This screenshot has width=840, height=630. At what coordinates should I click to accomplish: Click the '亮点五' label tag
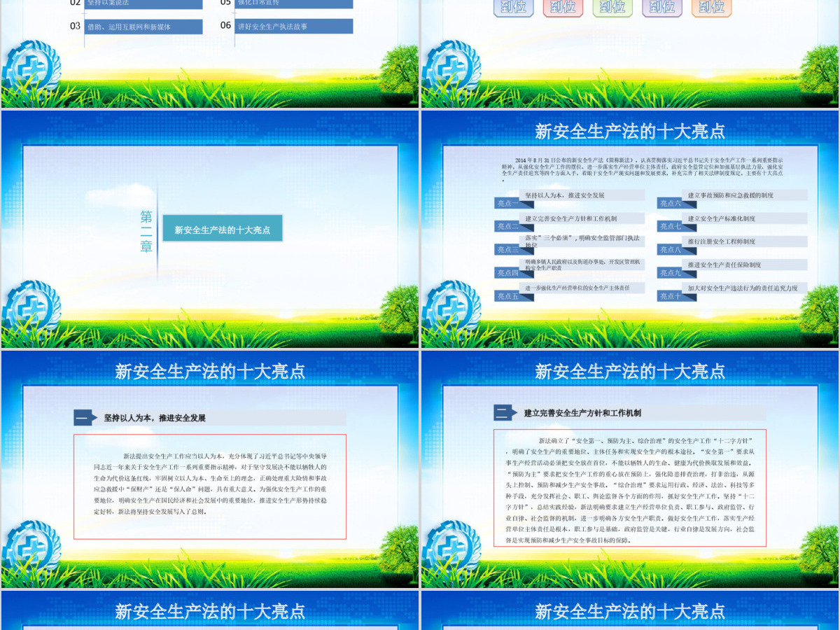tap(514, 297)
